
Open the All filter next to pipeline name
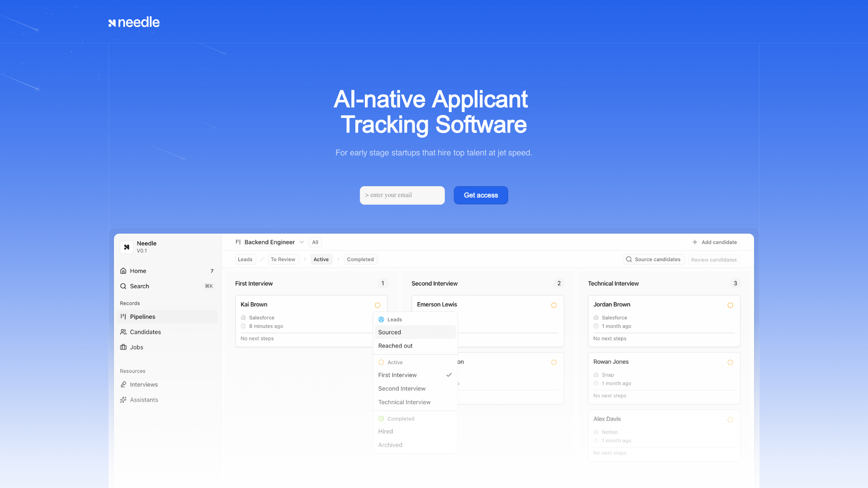[315, 242]
